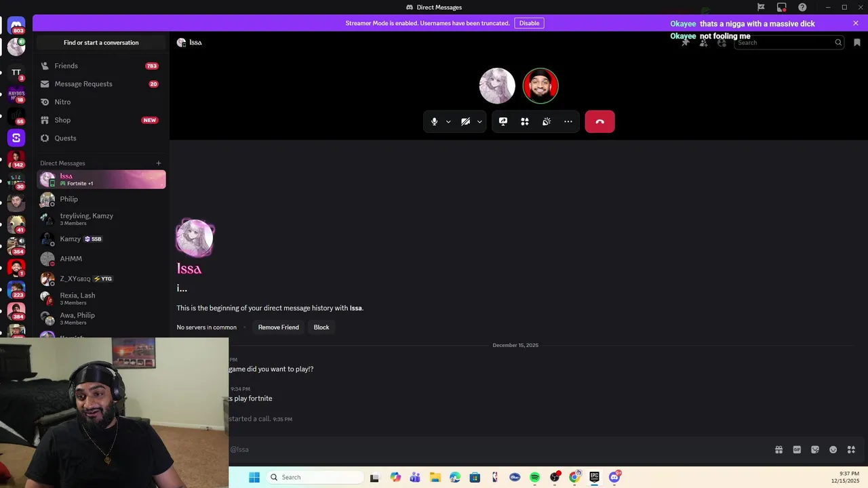Open the Discord Shop
This screenshot has height=488, width=868.
[101, 120]
